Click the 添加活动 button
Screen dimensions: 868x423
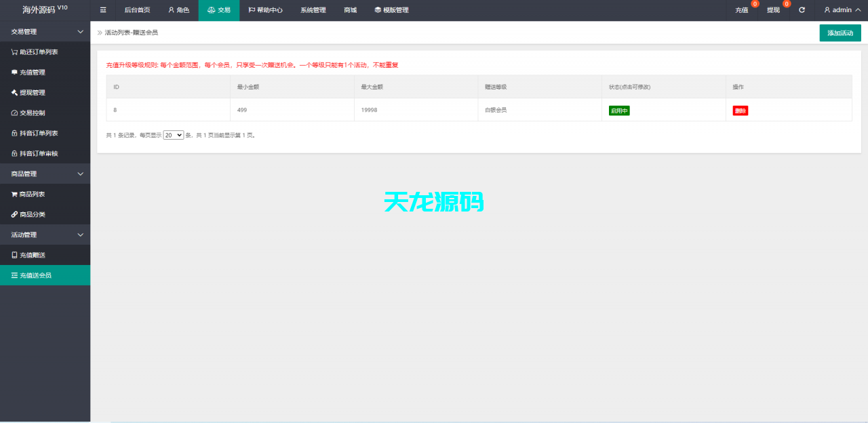pyautogui.click(x=840, y=33)
